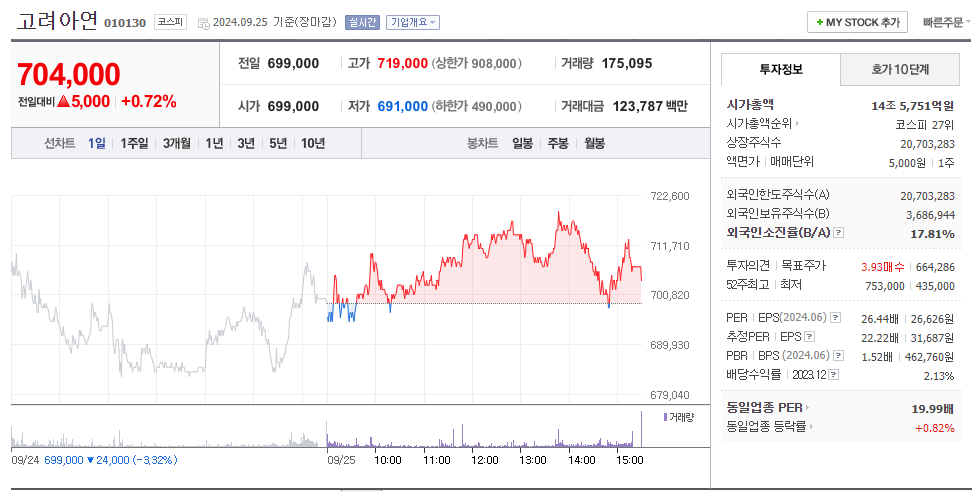This screenshot has width=973, height=491.
Task: Click the 목표주가 value 664,286
Action: [935, 267]
